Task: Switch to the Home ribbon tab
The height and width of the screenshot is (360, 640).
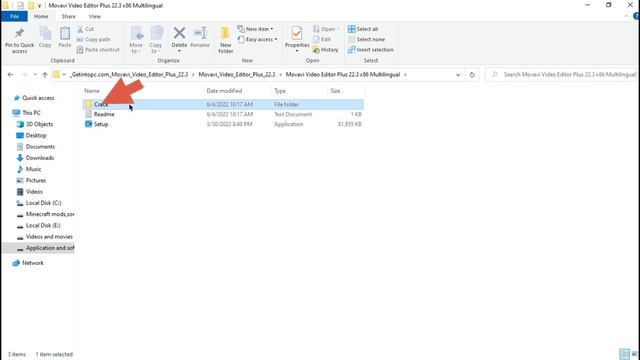Action: [x=41, y=16]
